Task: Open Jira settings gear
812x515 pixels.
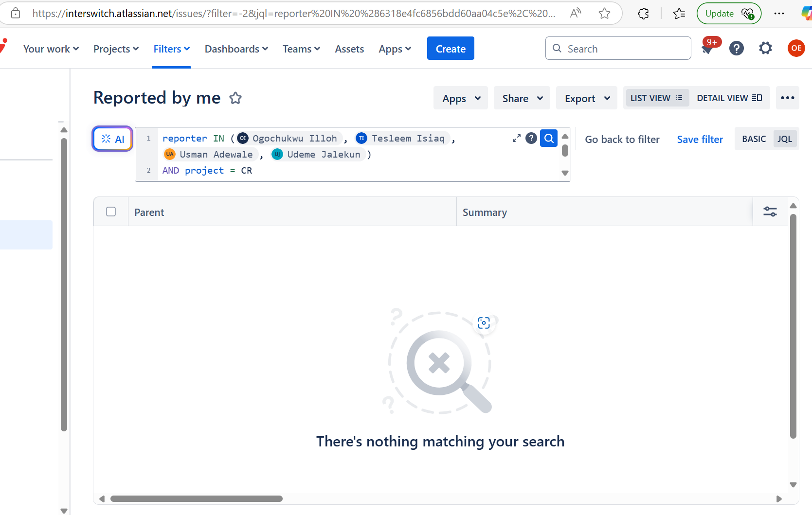Action: point(765,48)
